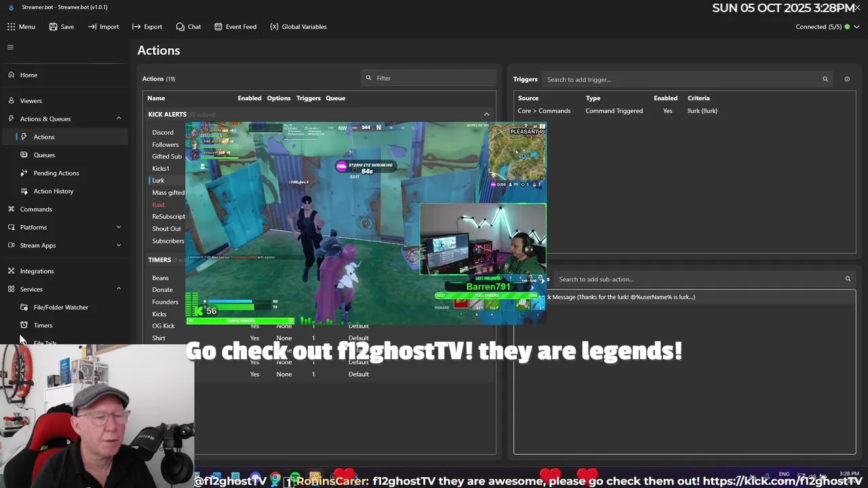The width and height of the screenshot is (868, 488).
Task: Click the Triggers info icon
Action: coord(847,79)
